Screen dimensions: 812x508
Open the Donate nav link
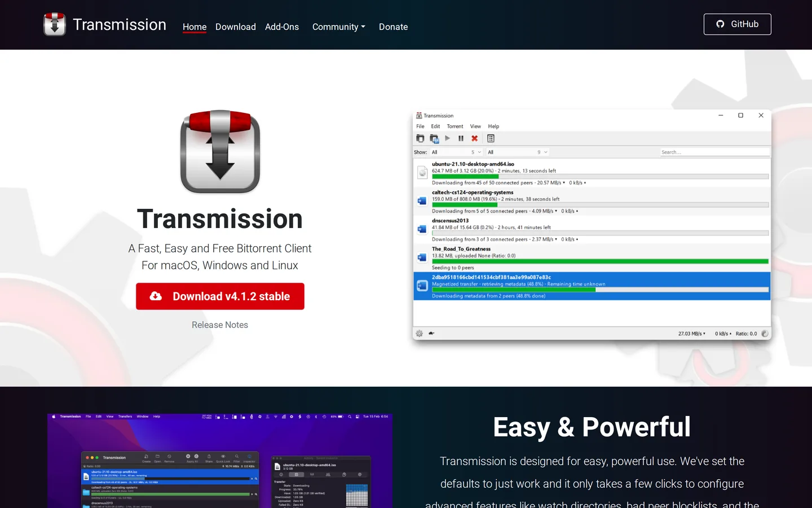(x=393, y=27)
